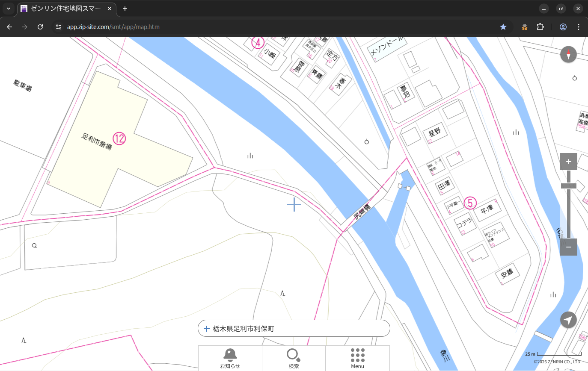Click the 栃木県足利市利保町 address box
The image size is (588, 371).
[x=294, y=329]
